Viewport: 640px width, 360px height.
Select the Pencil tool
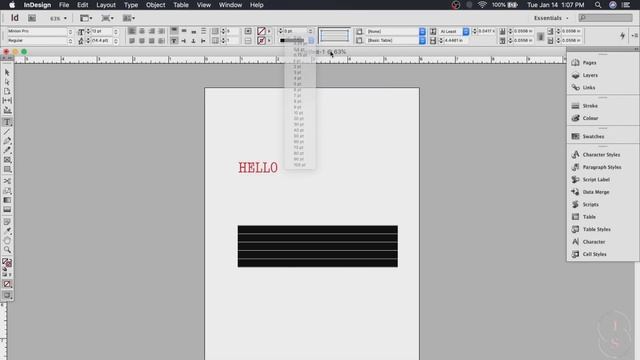tap(7, 151)
